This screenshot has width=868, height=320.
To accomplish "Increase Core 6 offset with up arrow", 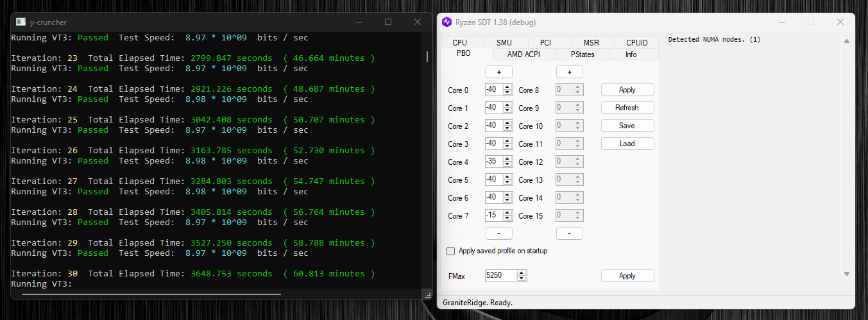I will (507, 195).
